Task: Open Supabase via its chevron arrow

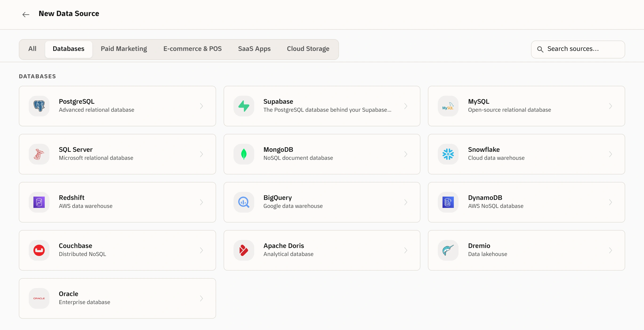Action: tap(406, 106)
